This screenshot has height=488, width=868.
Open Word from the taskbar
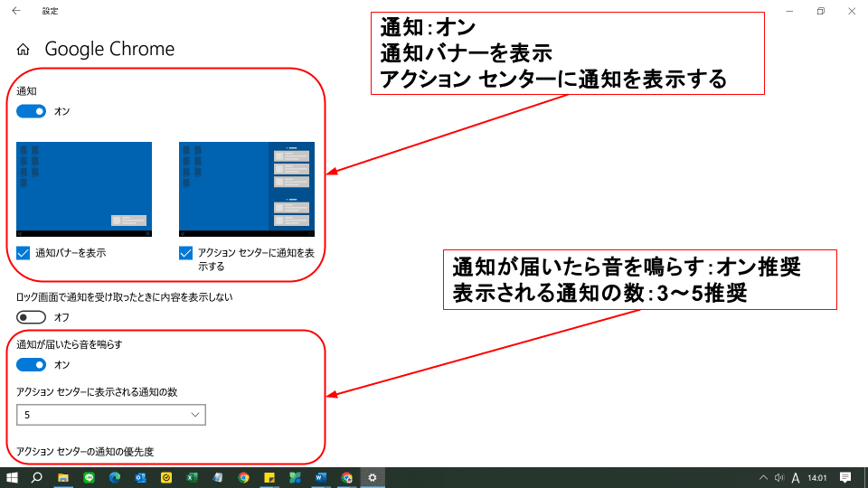click(x=321, y=477)
